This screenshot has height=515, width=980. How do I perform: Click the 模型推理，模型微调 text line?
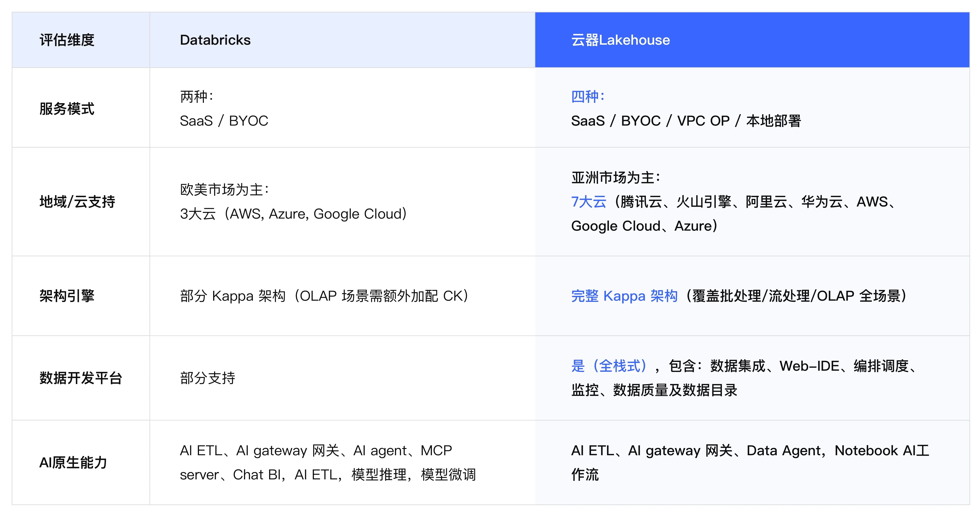pyautogui.click(x=413, y=475)
